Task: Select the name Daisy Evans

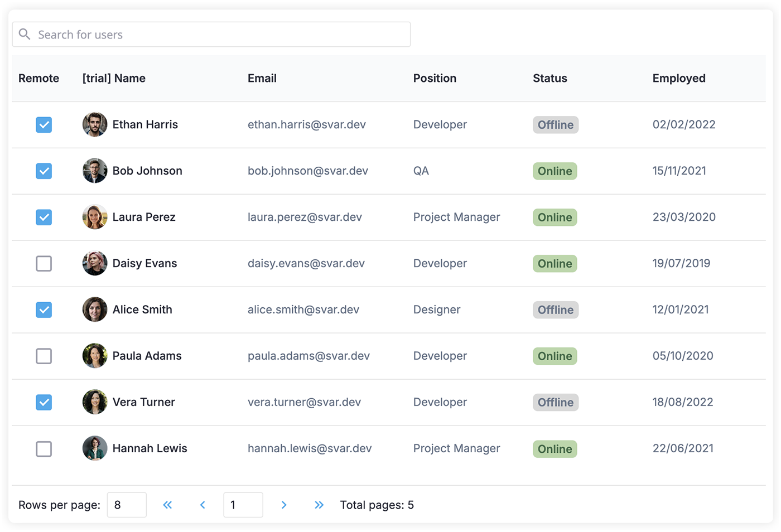Action: pos(144,263)
